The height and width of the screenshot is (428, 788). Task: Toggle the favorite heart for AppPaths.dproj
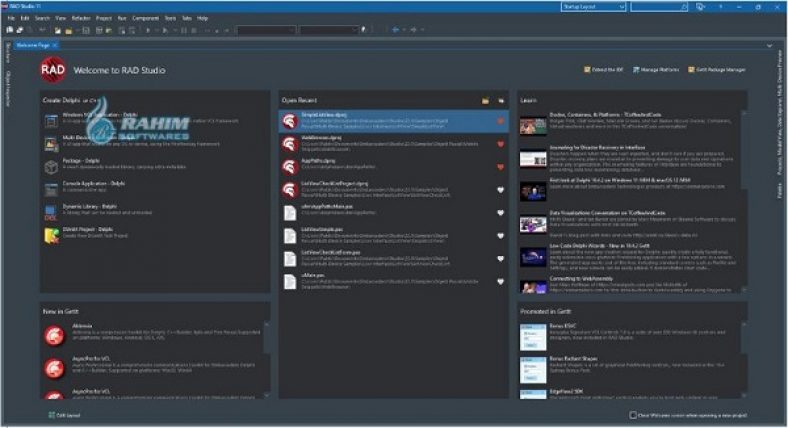coord(500,167)
